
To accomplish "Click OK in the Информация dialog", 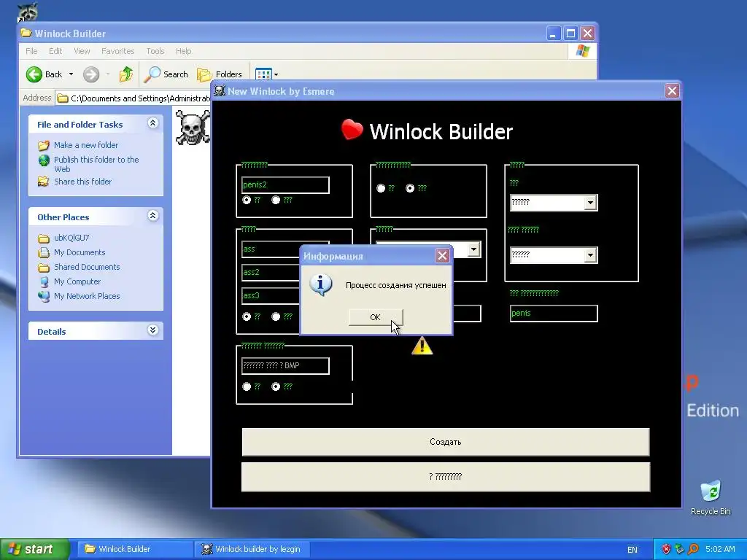I will tap(376, 317).
